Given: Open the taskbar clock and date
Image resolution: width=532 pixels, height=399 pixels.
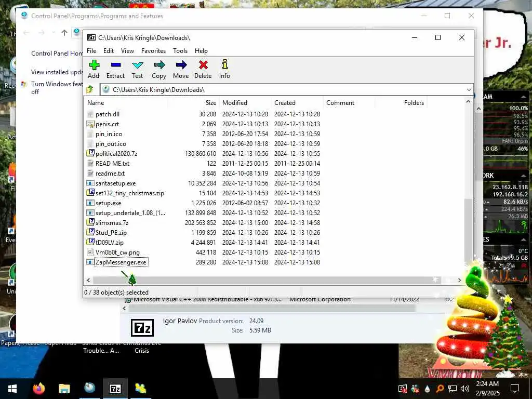Looking at the screenshot, I should point(487,389).
